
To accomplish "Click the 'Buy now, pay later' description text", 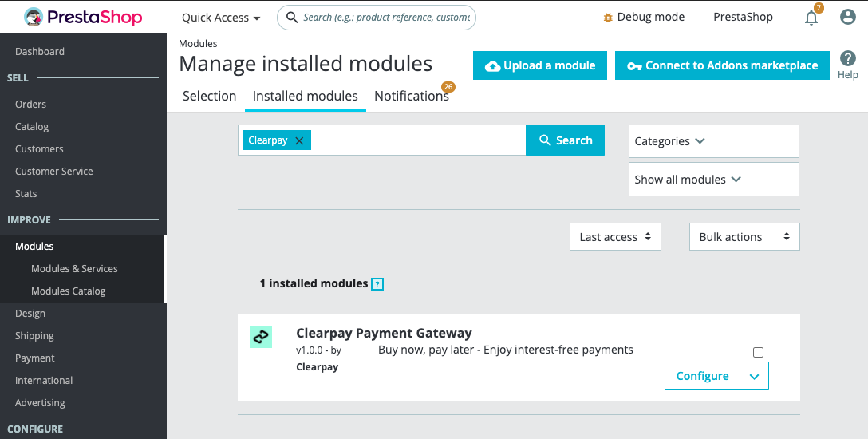I will (x=506, y=350).
